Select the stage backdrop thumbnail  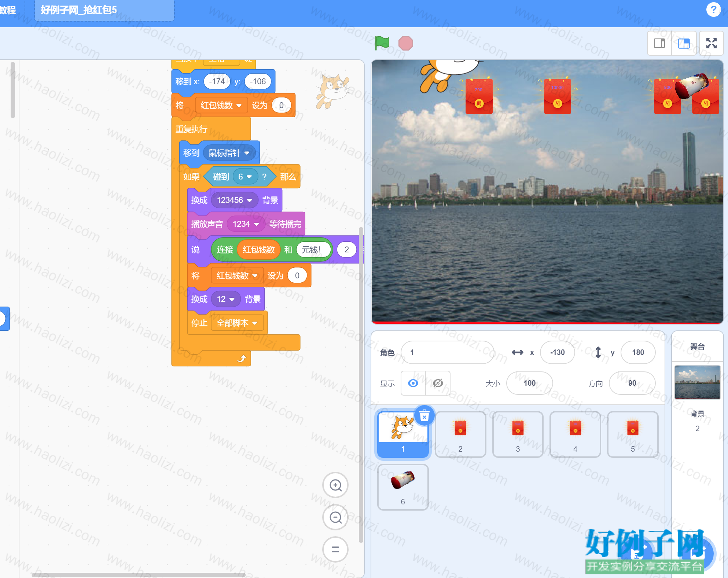point(697,382)
